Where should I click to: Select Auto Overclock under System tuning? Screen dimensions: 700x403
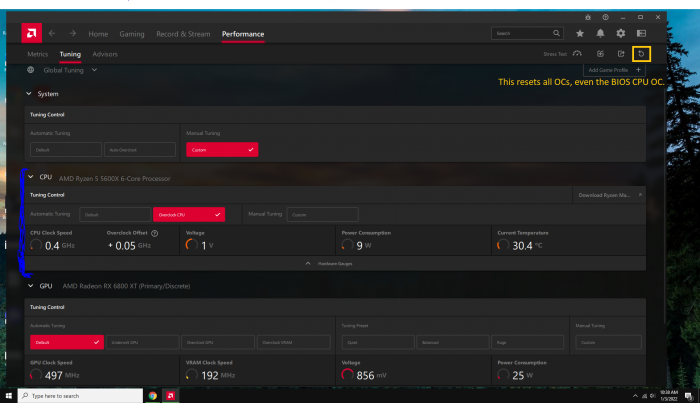pos(142,149)
